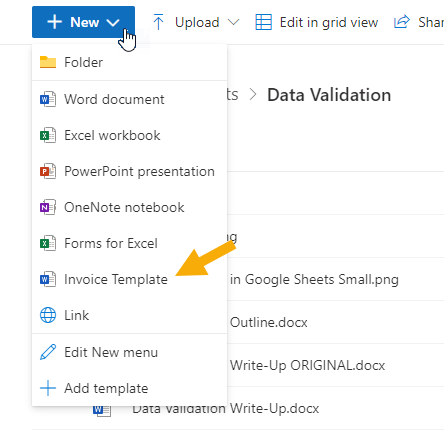The height and width of the screenshot is (432, 444).
Task: Create a new OneNote notebook
Action: point(129,207)
